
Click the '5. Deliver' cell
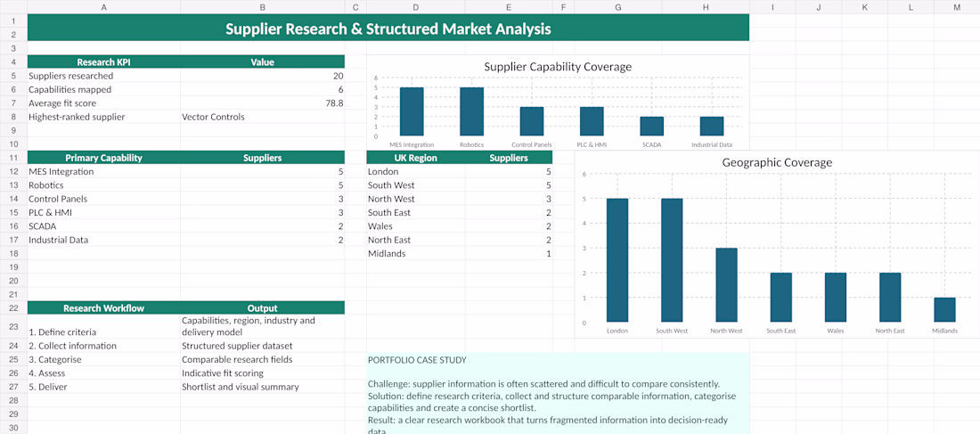(103, 387)
